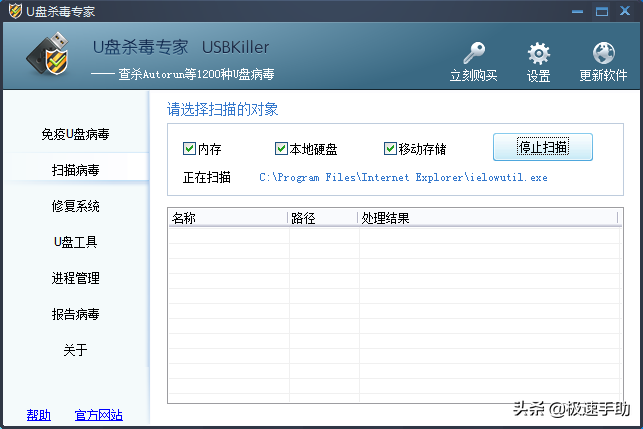643x429 pixels.
Task: Click the 停止扫描 button
Action: pyautogui.click(x=543, y=147)
